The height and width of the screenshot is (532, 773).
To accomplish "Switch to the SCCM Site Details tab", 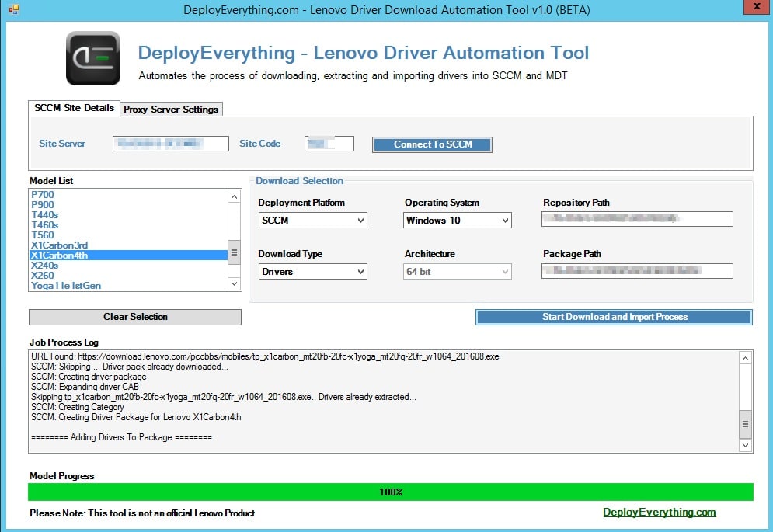I will click(74, 108).
